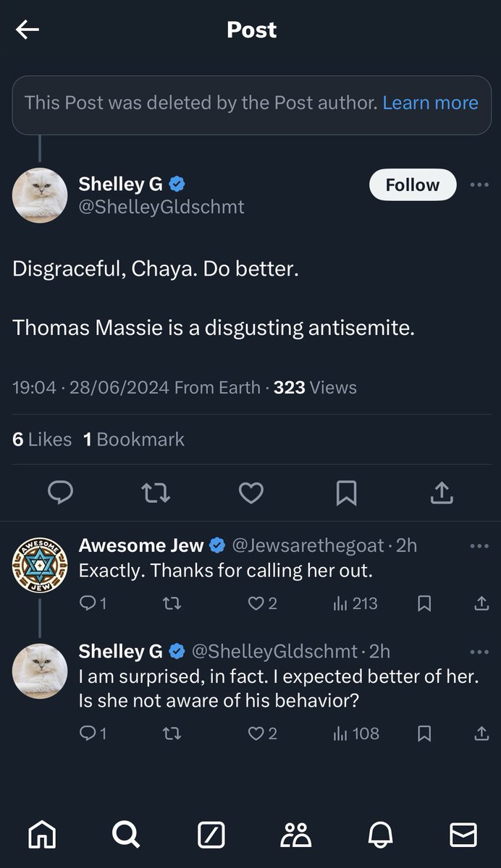Open Notifications bell
This screenshot has height=868, width=501.
379,835
